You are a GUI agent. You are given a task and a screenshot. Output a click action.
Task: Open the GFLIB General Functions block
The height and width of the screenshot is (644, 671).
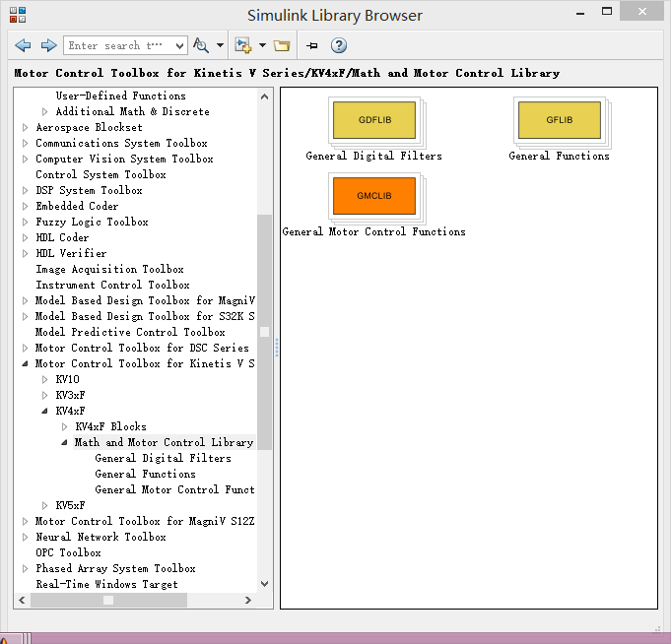click(560, 120)
